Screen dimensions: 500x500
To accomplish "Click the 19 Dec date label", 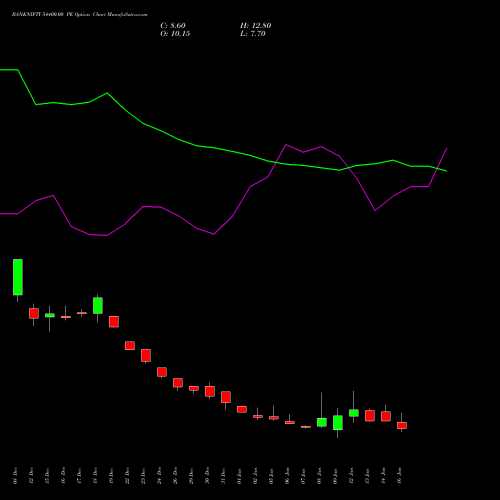I will tap(111, 476).
